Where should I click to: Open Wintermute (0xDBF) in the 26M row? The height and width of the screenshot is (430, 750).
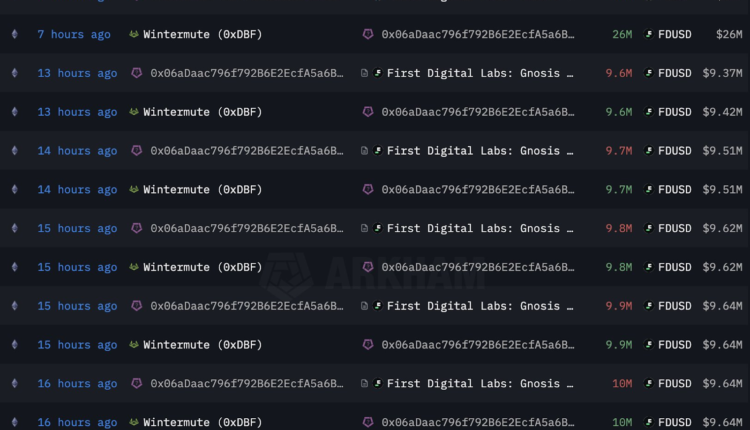pos(203,34)
